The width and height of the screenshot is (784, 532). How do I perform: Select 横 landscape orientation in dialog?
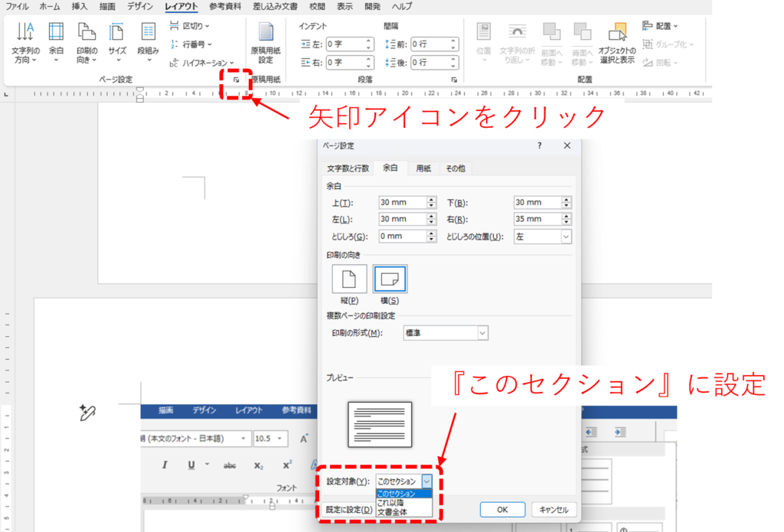390,279
